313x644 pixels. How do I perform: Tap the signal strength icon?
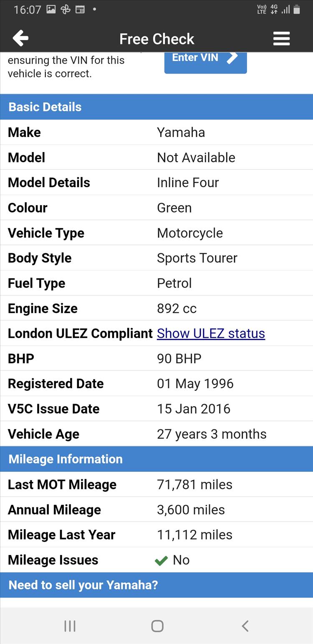click(285, 9)
